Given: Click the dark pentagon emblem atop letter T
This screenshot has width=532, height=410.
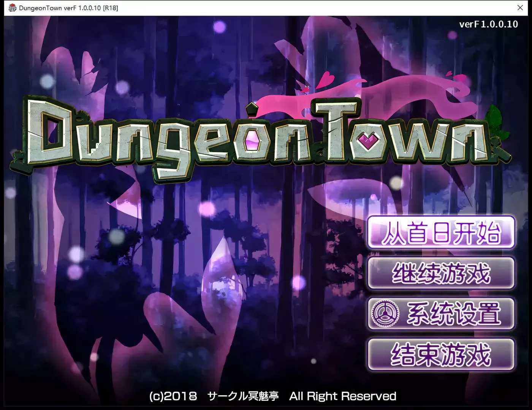Looking at the screenshot, I should [251, 109].
